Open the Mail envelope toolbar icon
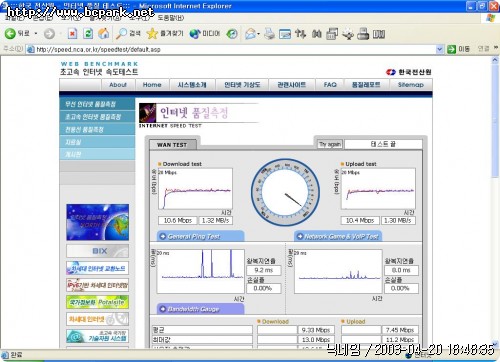Viewport: 500px width, 362px height. pos(250,33)
